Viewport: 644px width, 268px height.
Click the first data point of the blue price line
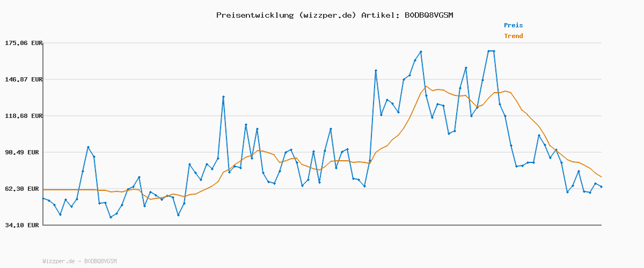[x=43, y=198]
